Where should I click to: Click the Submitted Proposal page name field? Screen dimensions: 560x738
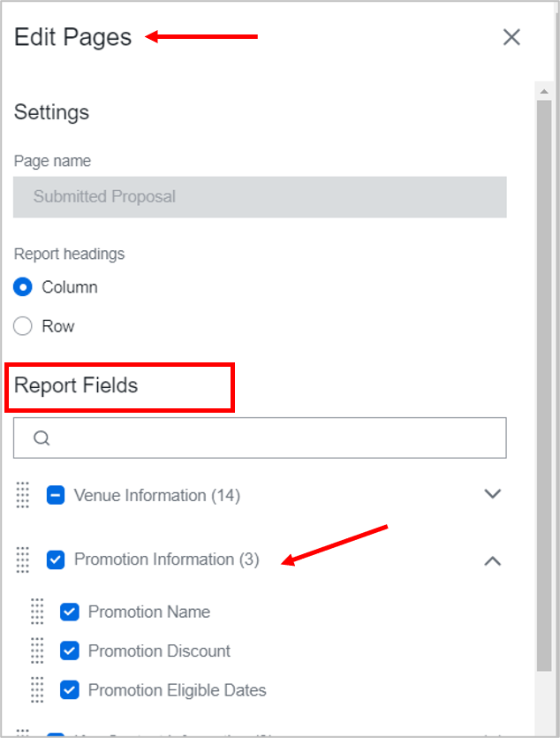[x=259, y=197]
